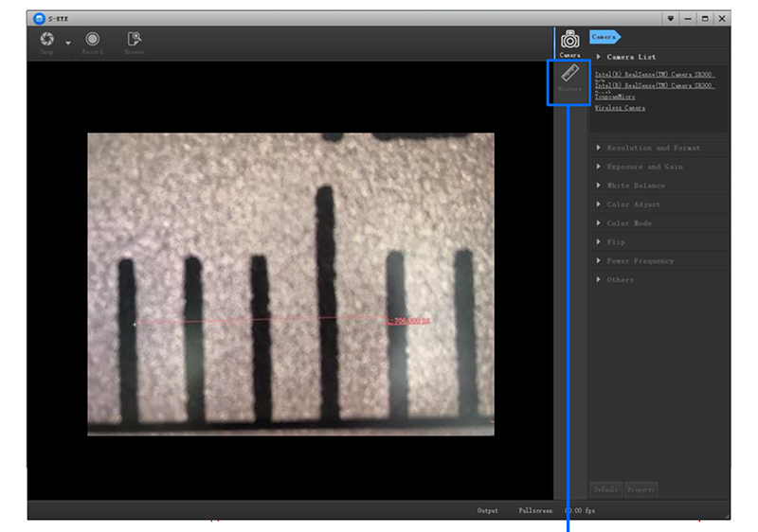Open the title bar dropdown menu icon
The width and height of the screenshot is (758, 532).
pyautogui.click(x=671, y=18)
